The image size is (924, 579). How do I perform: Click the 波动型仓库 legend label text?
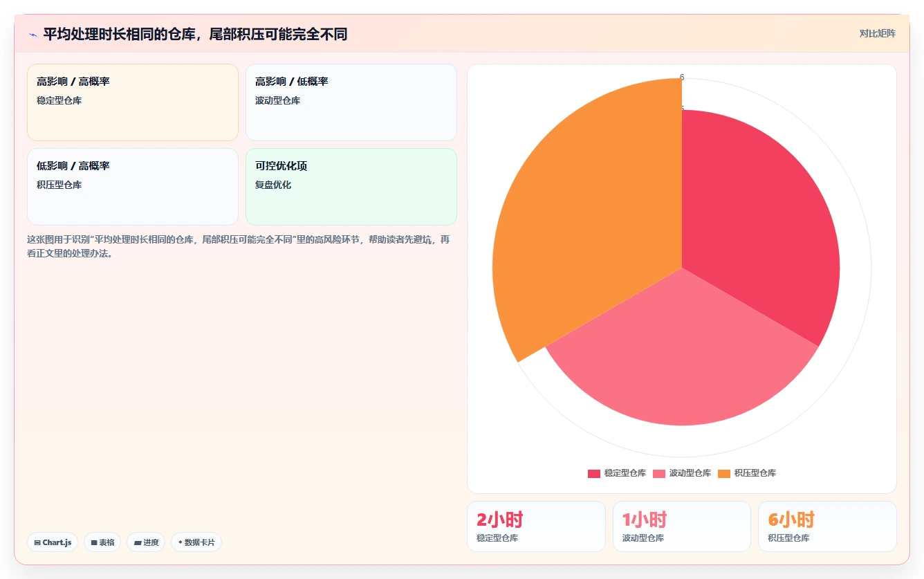tap(690, 473)
